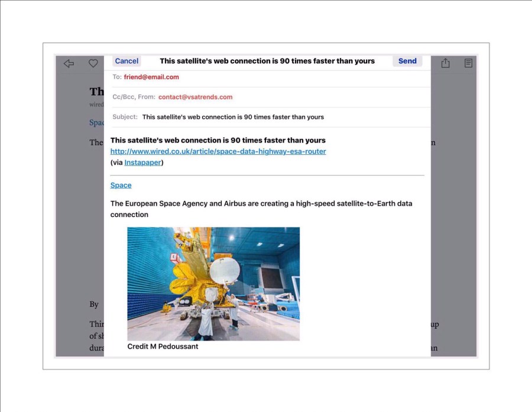Tap the back arrow navigation icon
The width and height of the screenshot is (532, 412).
68,63
